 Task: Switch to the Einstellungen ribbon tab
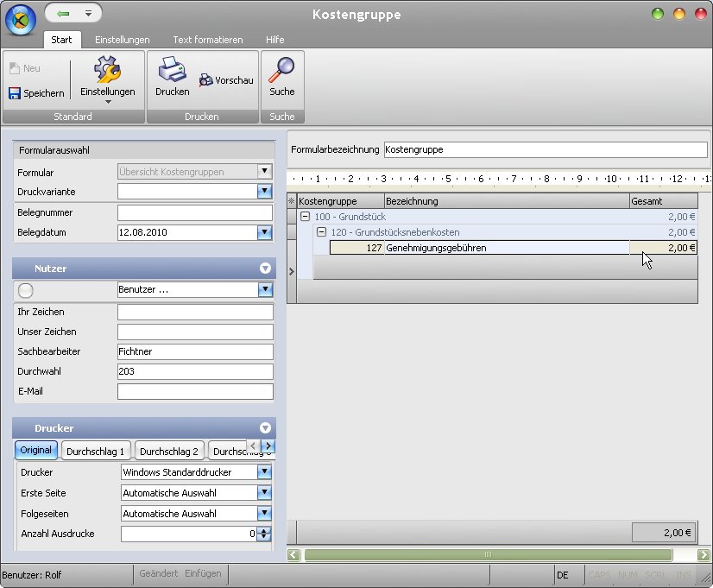click(122, 40)
